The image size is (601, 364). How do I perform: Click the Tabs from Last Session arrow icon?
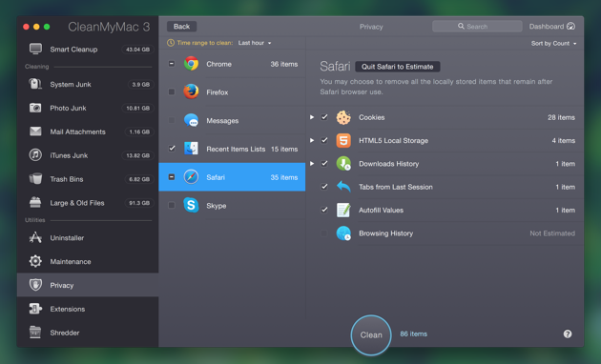click(x=343, y=187)
